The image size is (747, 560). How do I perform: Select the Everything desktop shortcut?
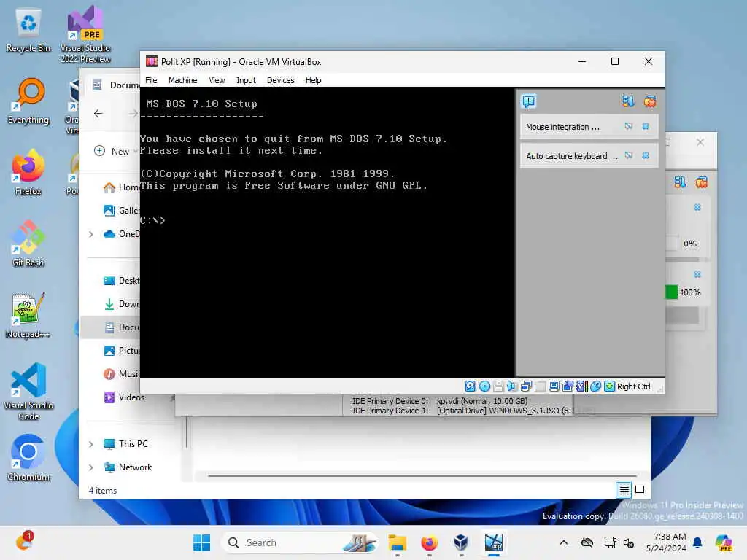pyautogui.click(x=28, y=101)
